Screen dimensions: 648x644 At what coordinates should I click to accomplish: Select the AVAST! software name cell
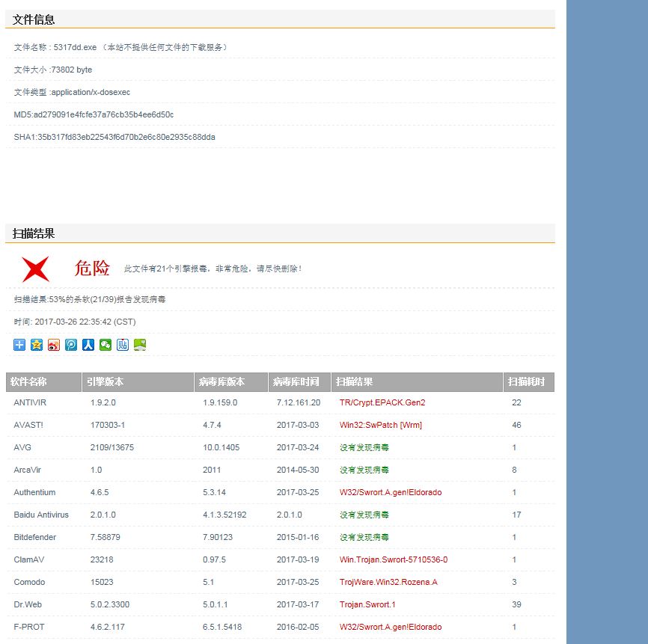pos(28,425)
